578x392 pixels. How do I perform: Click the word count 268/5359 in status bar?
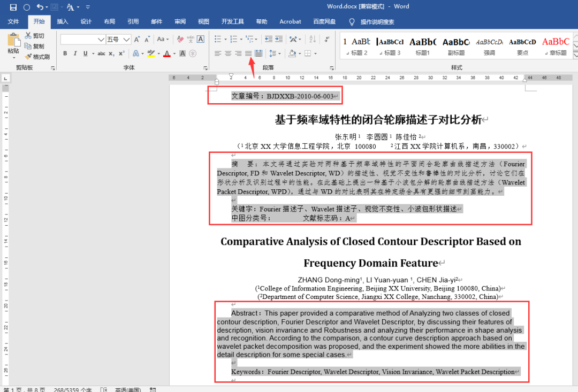pyautogui.click(x=73, y=389)
